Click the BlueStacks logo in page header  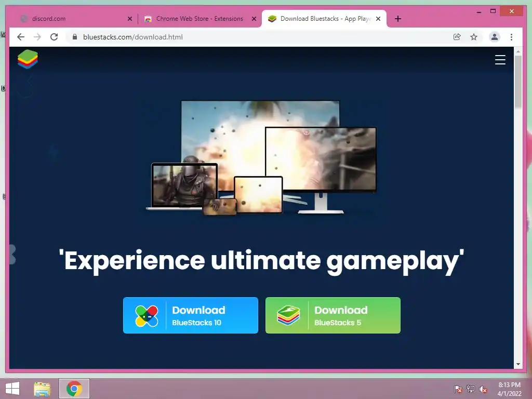point(28,59)
